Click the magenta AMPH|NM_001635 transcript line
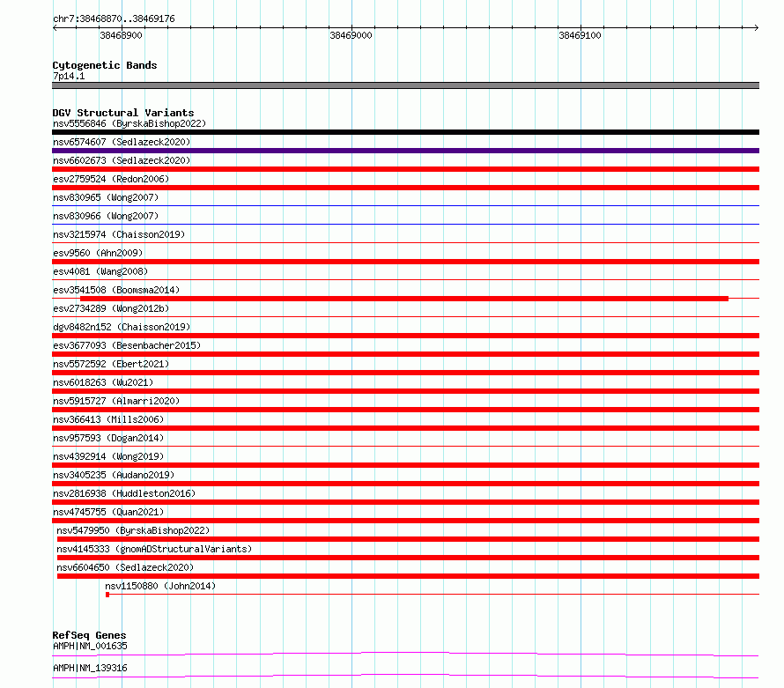The width and height of the screenshot is (784, 688). (x=405, y=654)
